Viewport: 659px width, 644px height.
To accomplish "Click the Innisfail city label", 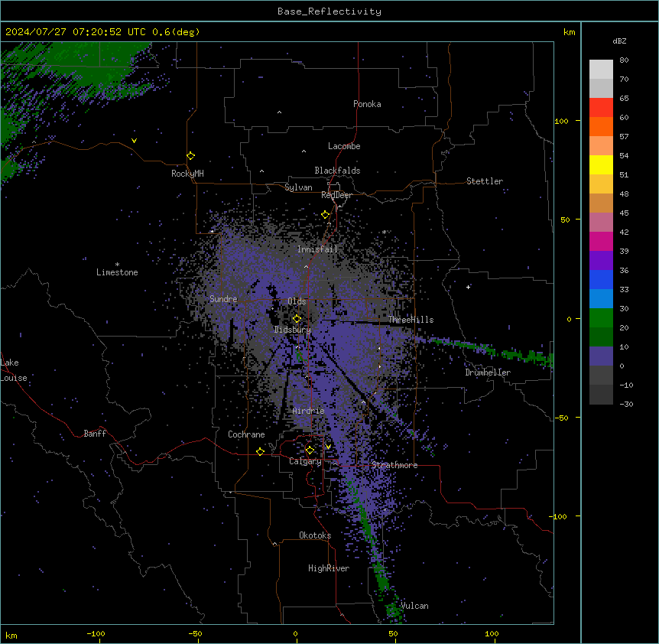I will tap(317, 249).
